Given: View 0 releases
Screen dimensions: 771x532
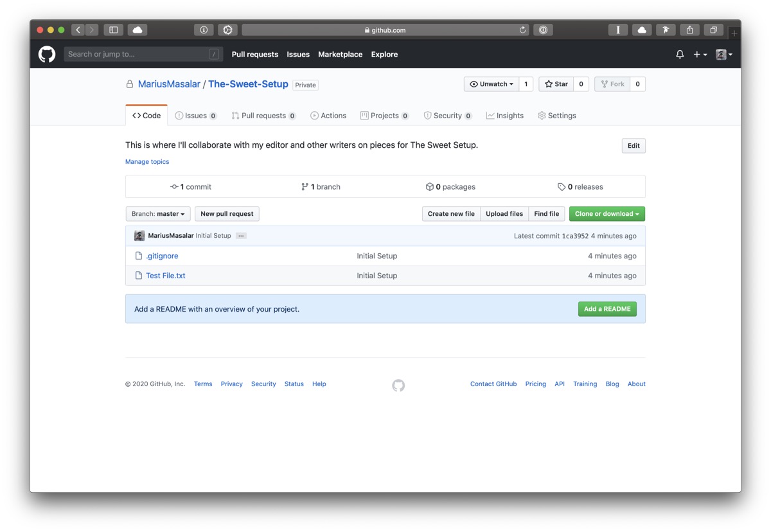Looking at the screenshot, I should [580, 187].
